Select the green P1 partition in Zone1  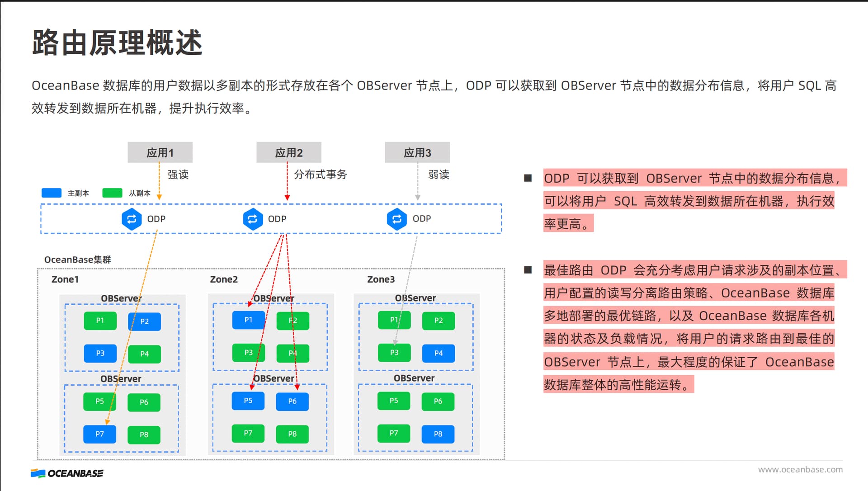pyautogui.click(x=100, y=321)
